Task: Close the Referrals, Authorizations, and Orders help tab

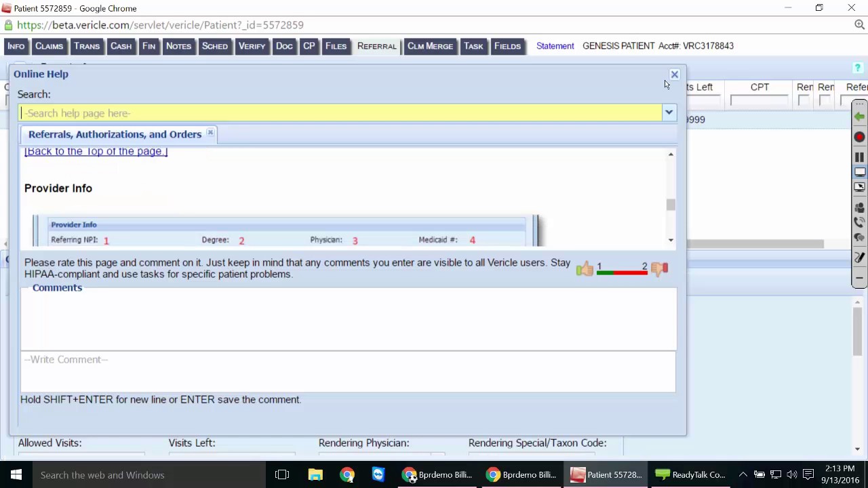Action: point(210,133)
